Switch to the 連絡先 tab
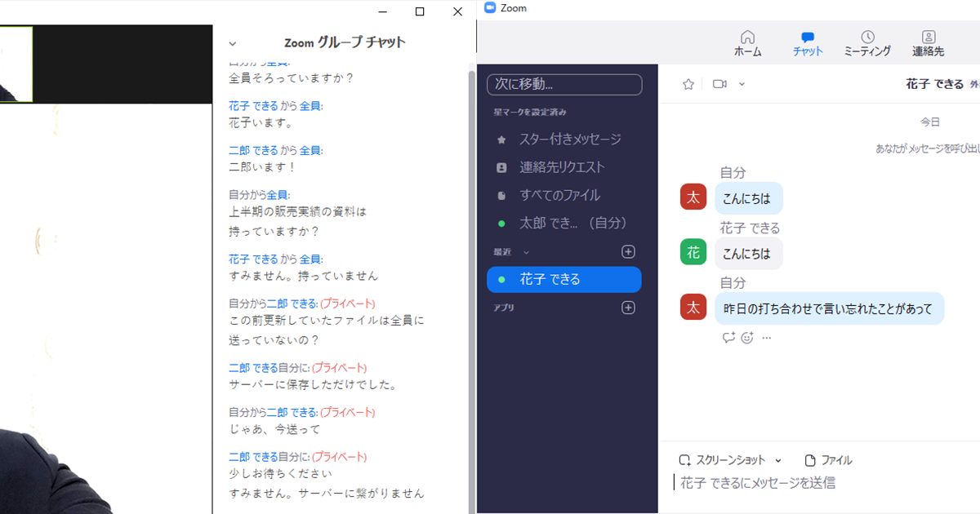980x514 pixels. pyautogui.click(x=929, y=43)
